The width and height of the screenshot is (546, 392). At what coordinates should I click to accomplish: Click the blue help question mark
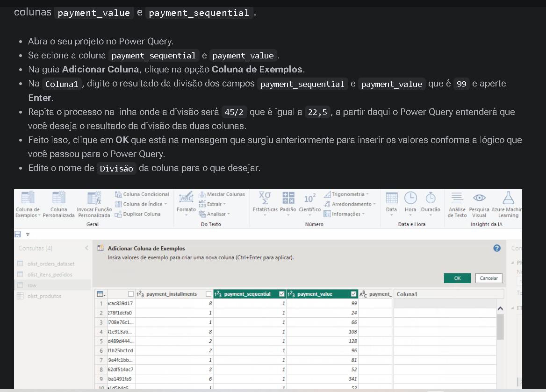point(497,248)
